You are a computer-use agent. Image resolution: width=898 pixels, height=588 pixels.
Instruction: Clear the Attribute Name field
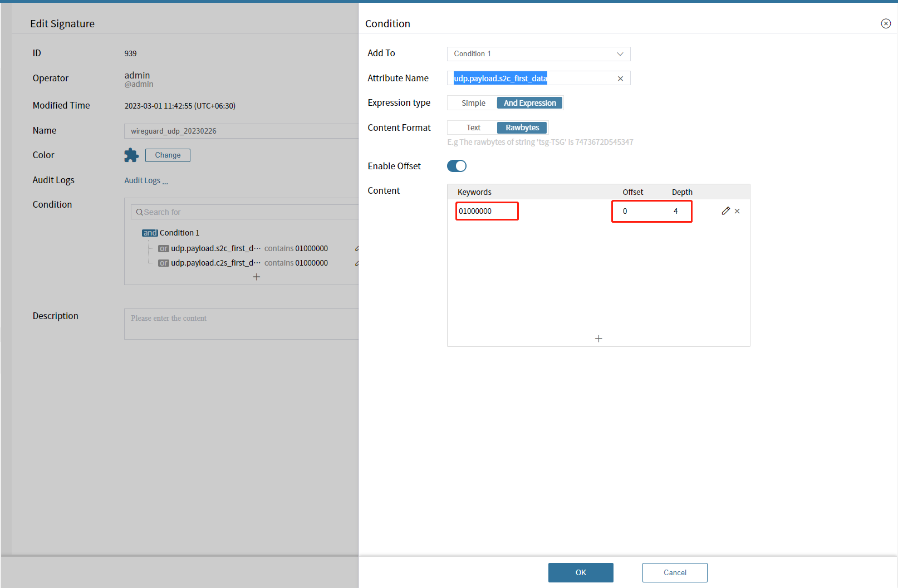click(x=620, y=79)
